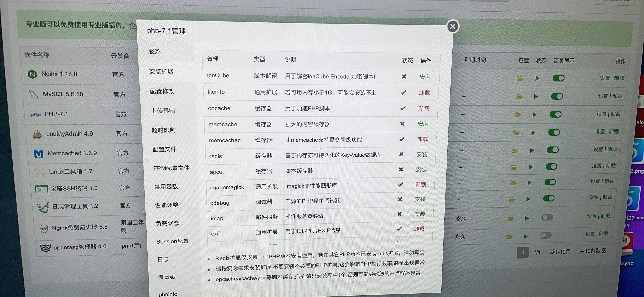Viewport: 644px width, 297px height.
Task: Click the Nginx 1.18.0 logo icon
Action: [32, 74]
